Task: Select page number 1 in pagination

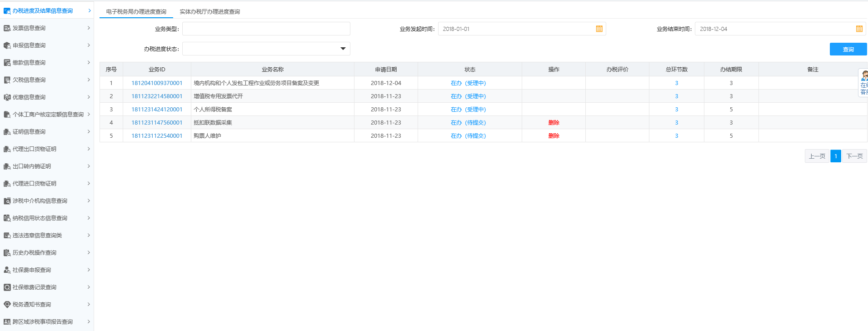Action: pyautogui.click(x=835, y=156)
